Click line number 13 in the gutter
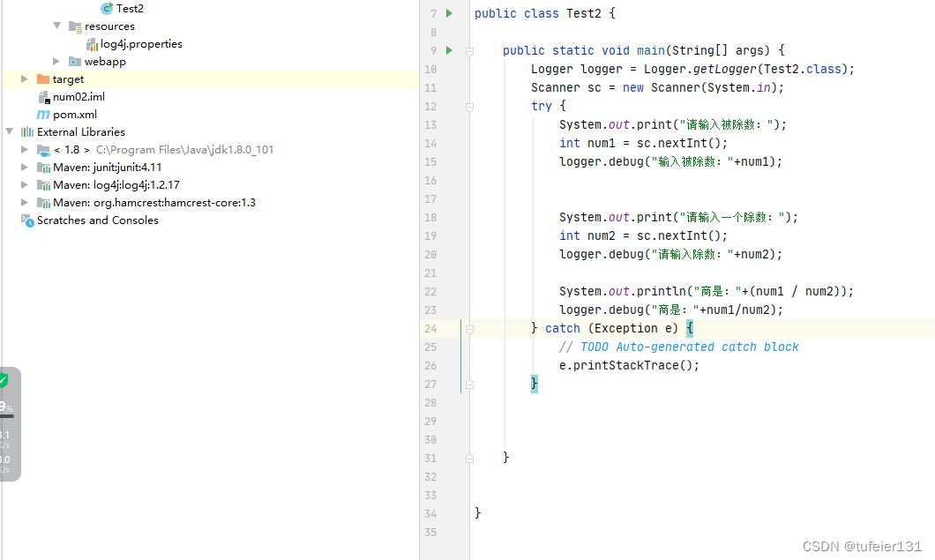The image size is (935, 560). 430,124
